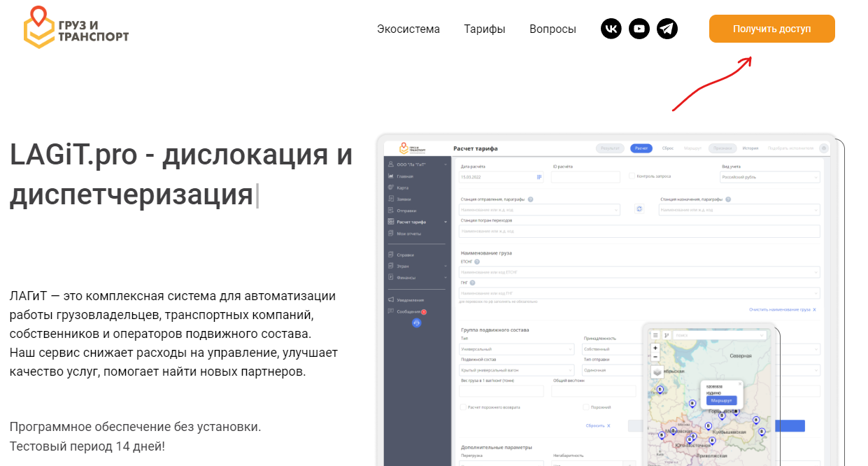The width and height of the screenshot is (868, 466).
Task: Open Принадлежность Собственный dropdown
Action: pyautogui.click(x=613, y=348)
